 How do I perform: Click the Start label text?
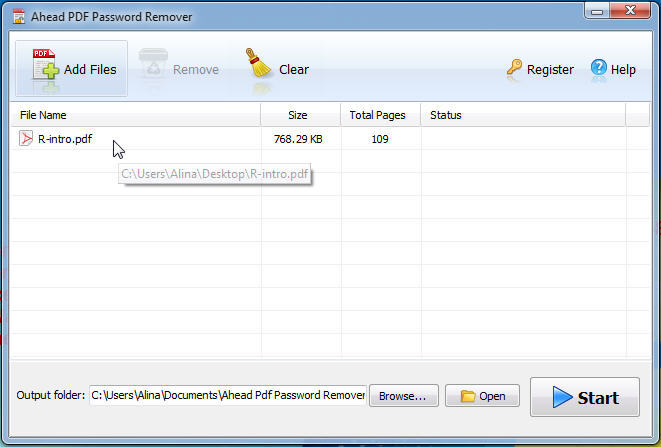coord(598,398)
